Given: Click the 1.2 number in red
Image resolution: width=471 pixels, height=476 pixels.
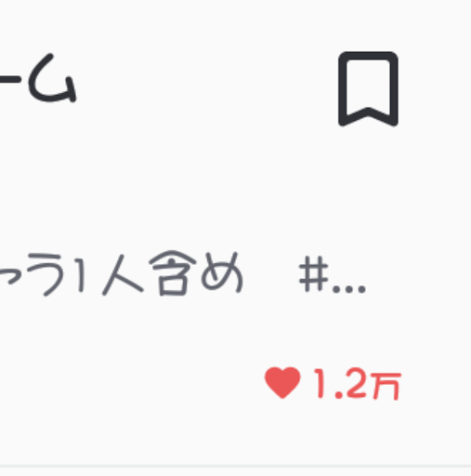Looking at the screenshot, I should pyautogui.click(x=342, y=383).
